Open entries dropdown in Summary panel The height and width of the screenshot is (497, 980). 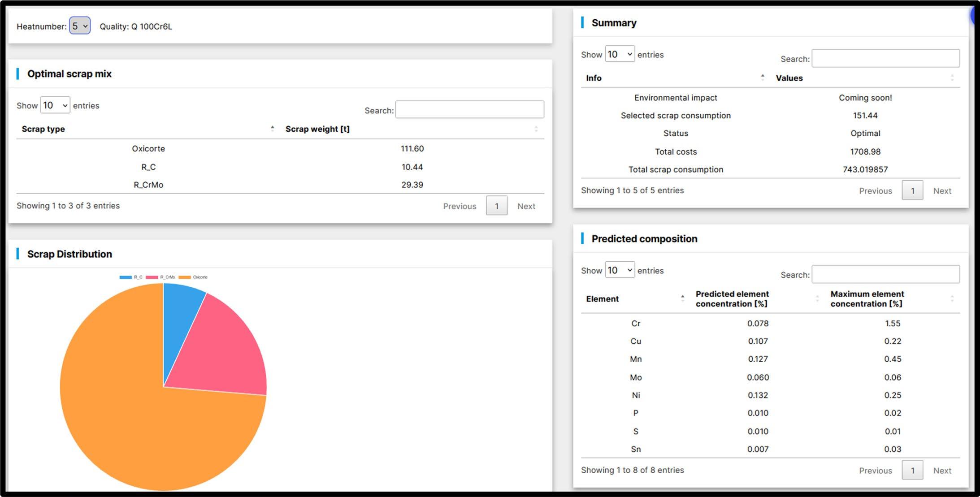(x=620, y=54)
